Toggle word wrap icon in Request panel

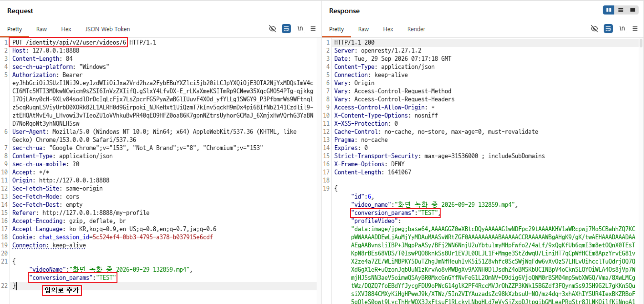(286, 29)
